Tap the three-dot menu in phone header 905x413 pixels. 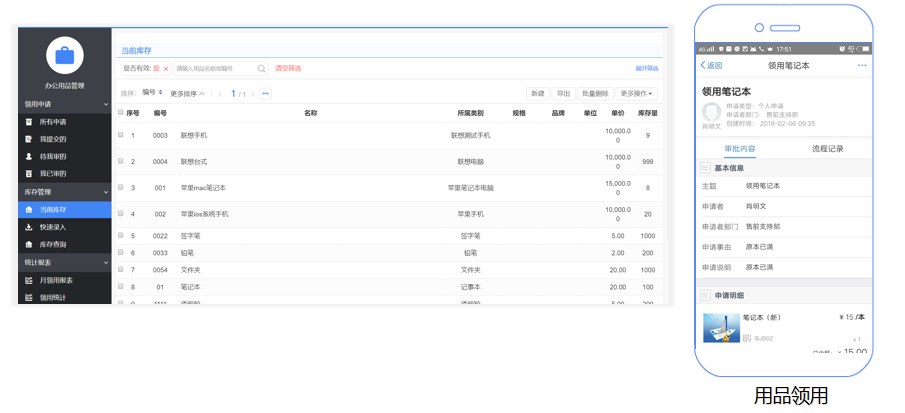(862, 65)
